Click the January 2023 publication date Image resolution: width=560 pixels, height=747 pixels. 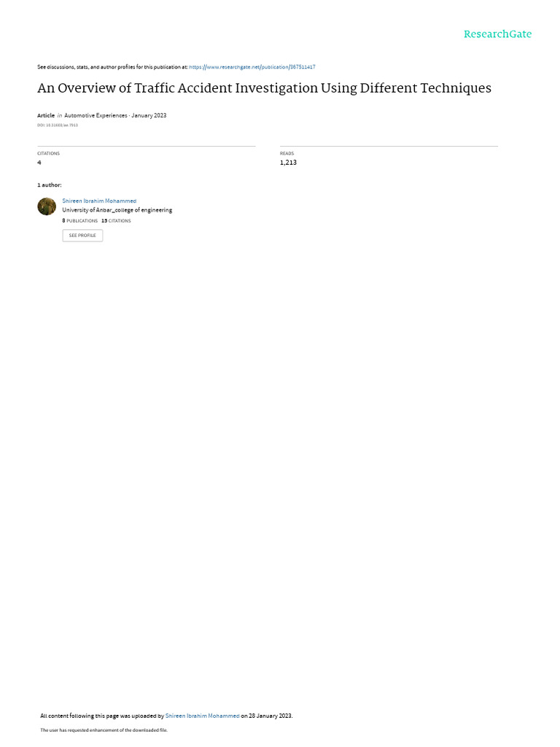point(149,115)
